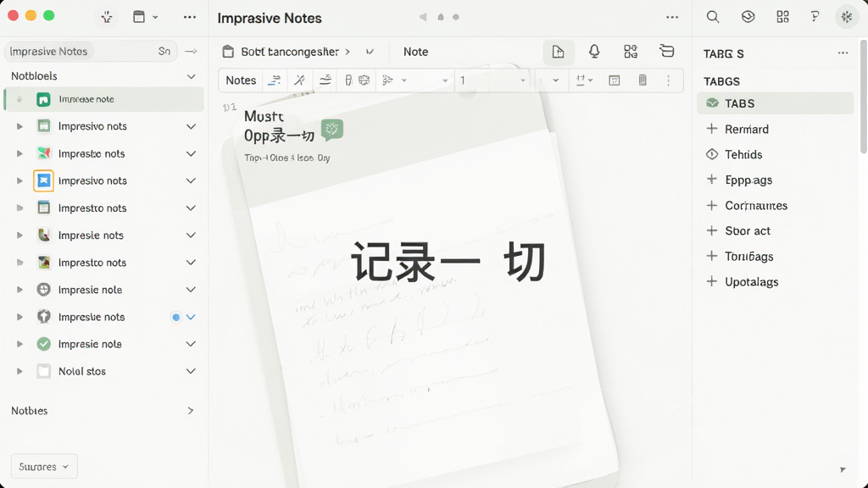Screen dimensions: 868x488
Task: Select the Note tab in breadcrumb bar
Action: (x=415, y=52)
